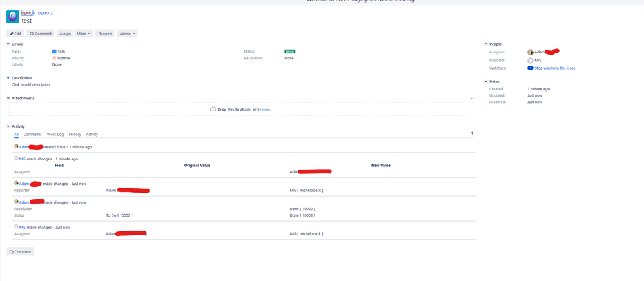Switch to the Work Log tab
644x281 pixels.
click(55, 134)
